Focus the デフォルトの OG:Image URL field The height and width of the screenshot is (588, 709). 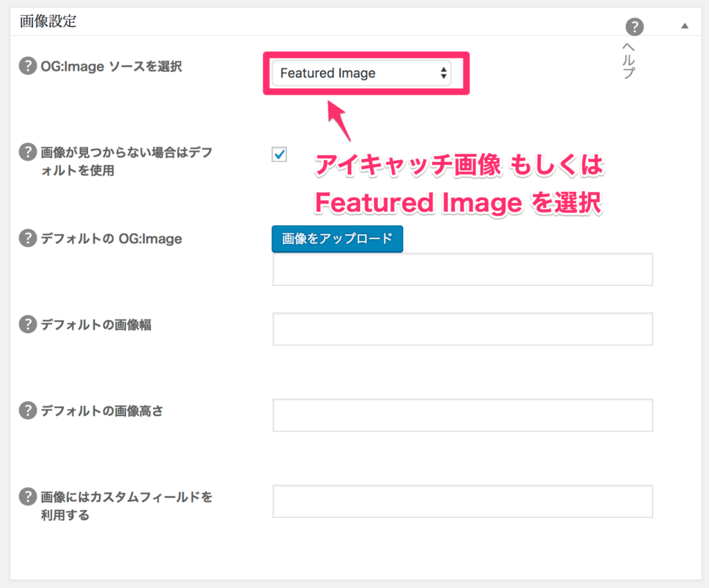click(463, 269)
